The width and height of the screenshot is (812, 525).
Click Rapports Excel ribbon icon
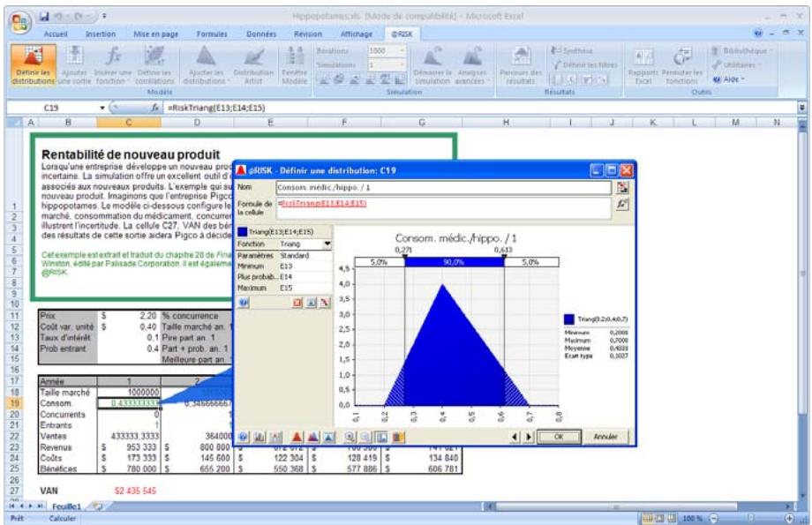coord(643,63)
